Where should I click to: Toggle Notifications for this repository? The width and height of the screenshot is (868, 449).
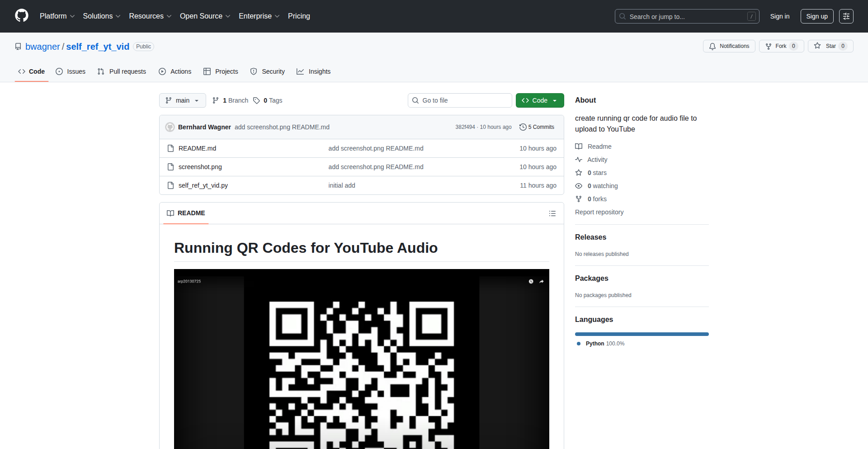[x=729, y=46]
